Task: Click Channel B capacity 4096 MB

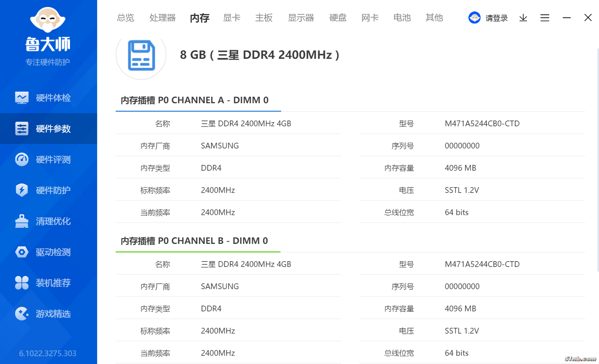Action: click(460, 308)
